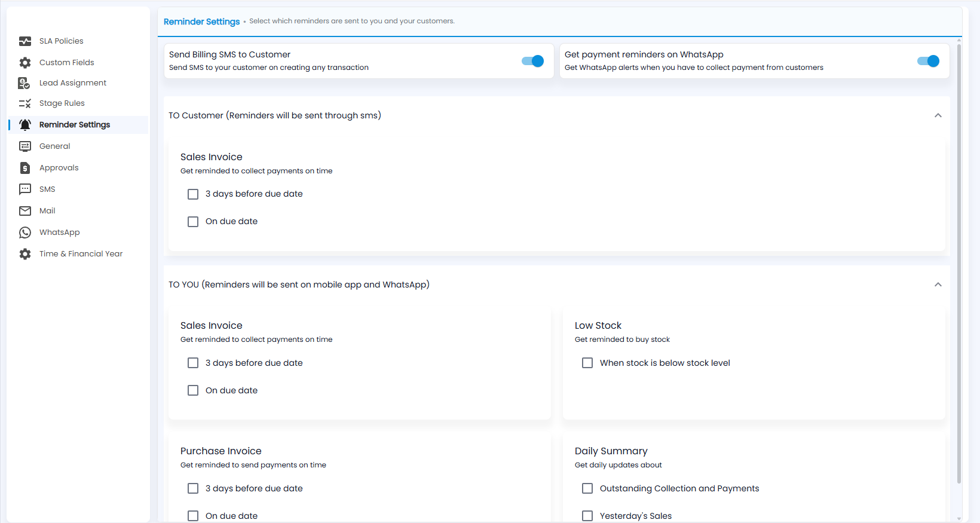The height and width of the screenshot is (523, 980).
Task: Collapse the TO YOU reminders section
Action: coord(938,285)
